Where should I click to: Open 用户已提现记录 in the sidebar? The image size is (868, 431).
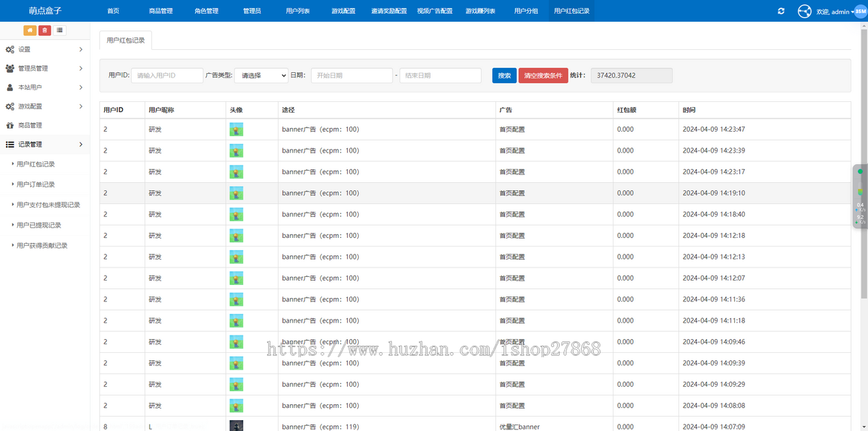(x=39, y=225)
